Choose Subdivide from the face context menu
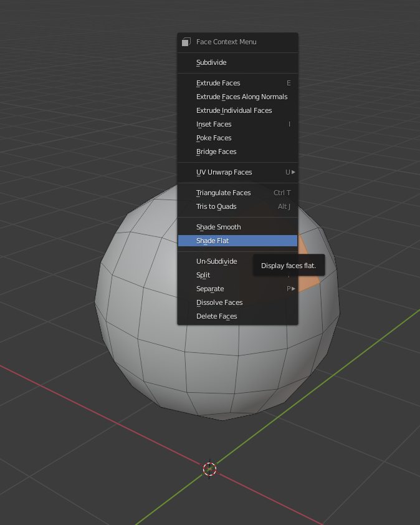 coord(237,62)
